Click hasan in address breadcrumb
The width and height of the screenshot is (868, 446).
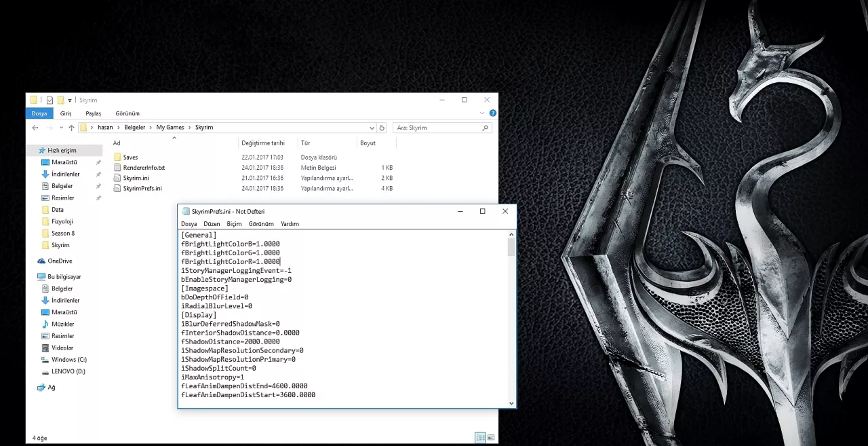pyautogui.click(x=105, y=128)
